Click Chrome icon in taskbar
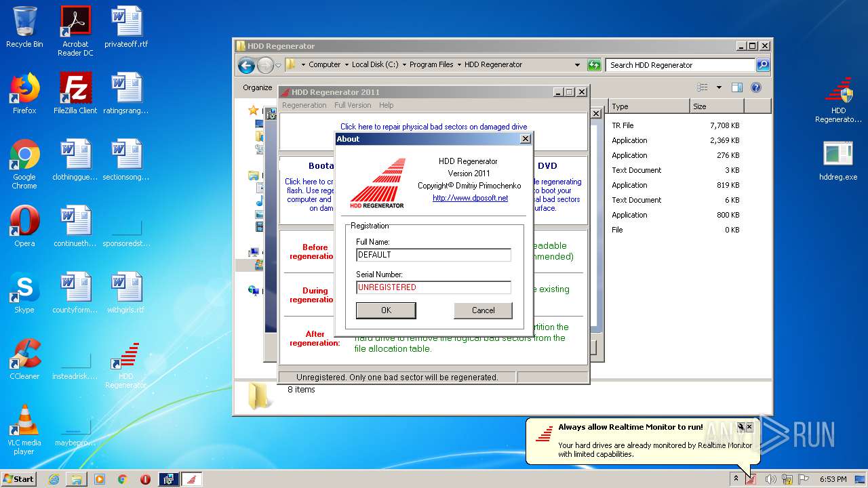This screenshot has height=488, width=868. tap(123, 479)
